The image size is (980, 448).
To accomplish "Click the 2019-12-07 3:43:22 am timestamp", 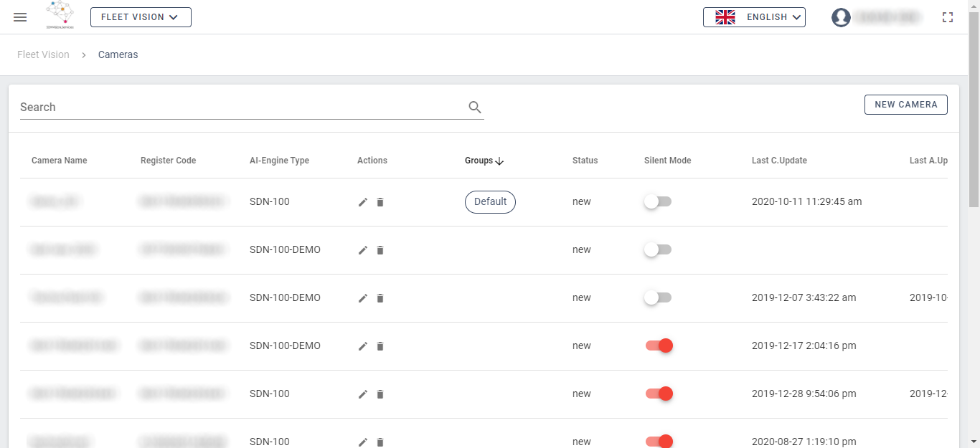I will pyautogui.click(x=804, y=298).
